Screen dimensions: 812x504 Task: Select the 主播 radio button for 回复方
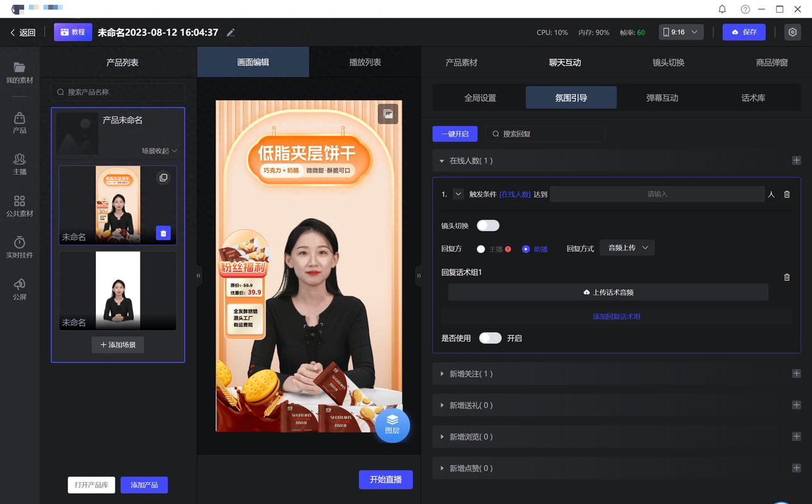tap(480, 249)
